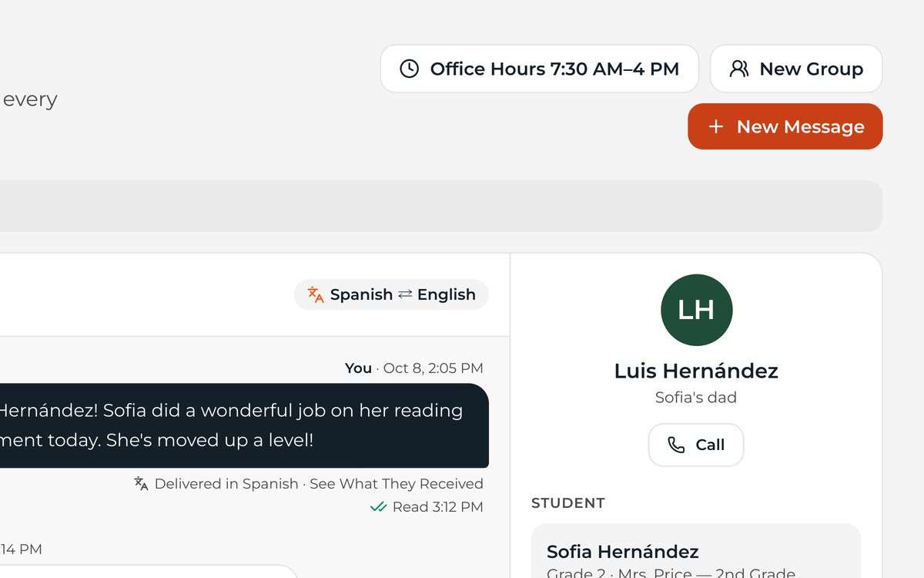Click the 'Read 3:12 PM' status

click(x=438, y=507)
